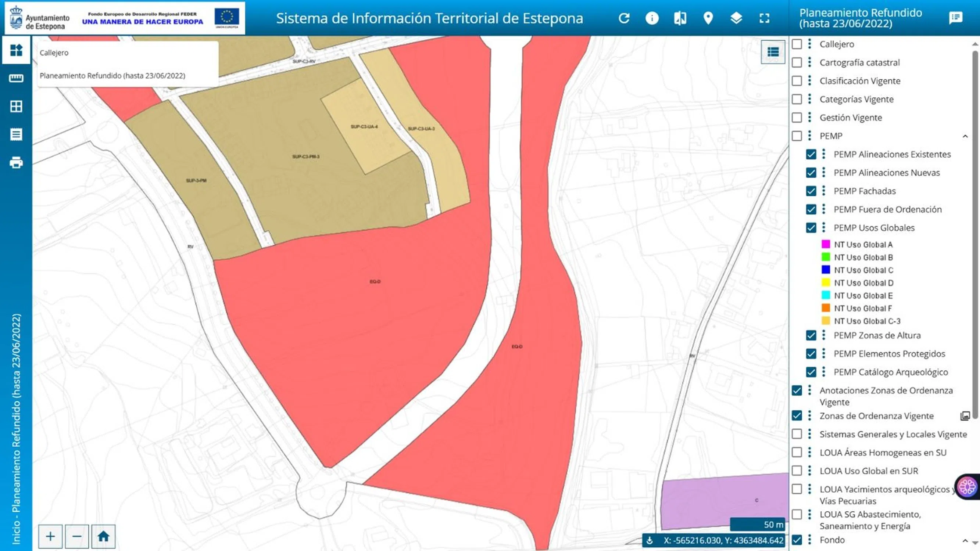Select Callejero in the map list
This screenshot has width=980, height=551.
54,53
